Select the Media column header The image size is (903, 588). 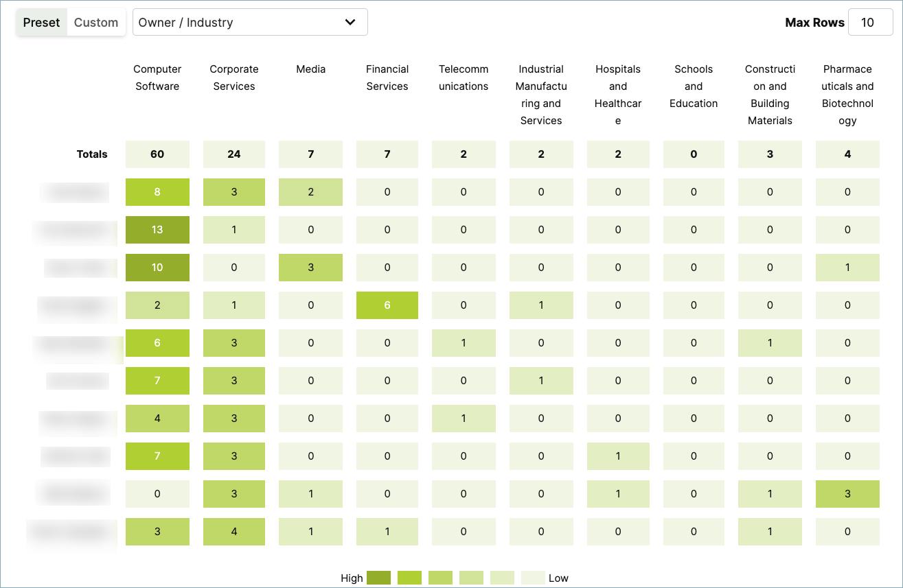pyautogui.click(x=310, y=69)
